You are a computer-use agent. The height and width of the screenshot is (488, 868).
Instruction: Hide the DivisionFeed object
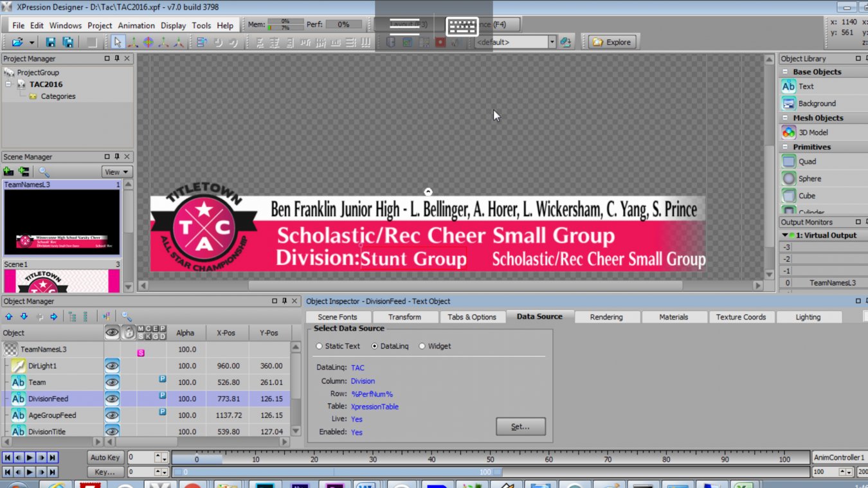[x=112, y=399]
